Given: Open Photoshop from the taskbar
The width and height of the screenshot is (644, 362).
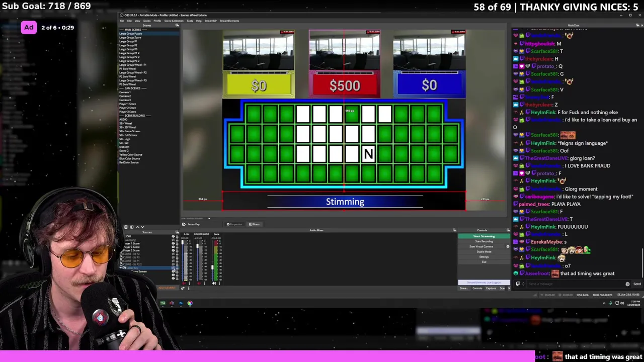Looking at the screenshot, I should (181, 303).
